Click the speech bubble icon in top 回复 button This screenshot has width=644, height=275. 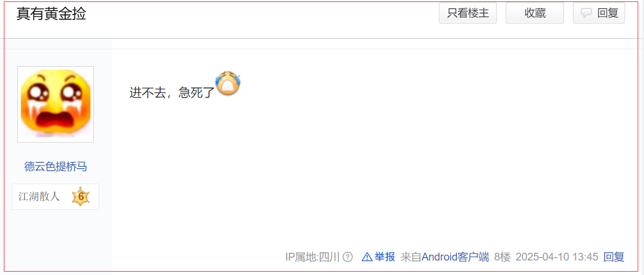(x=586, y=13)
